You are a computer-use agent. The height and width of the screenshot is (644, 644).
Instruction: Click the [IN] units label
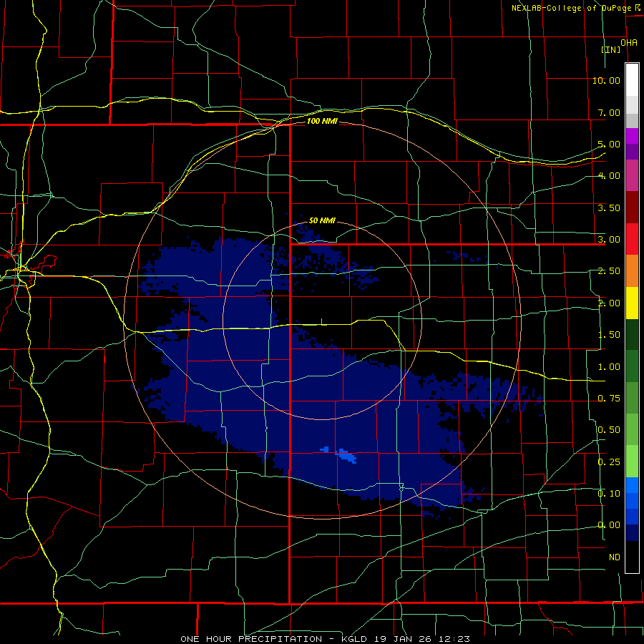click(611, 49)
